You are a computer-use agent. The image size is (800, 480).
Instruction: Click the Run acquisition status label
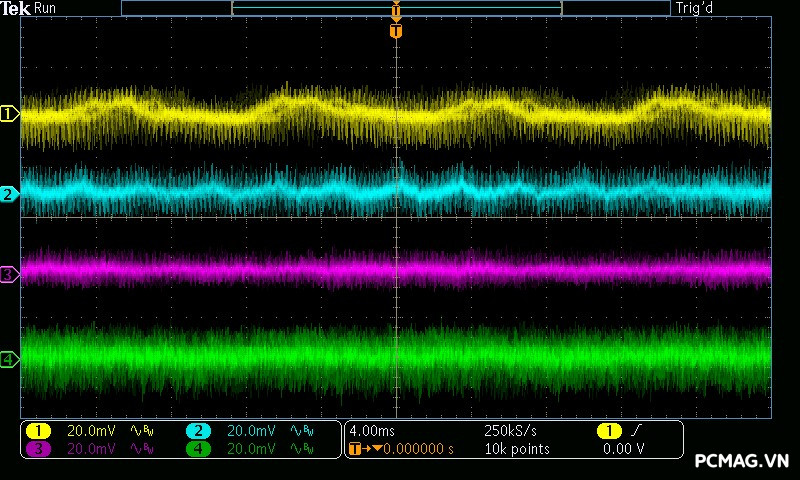46,8
